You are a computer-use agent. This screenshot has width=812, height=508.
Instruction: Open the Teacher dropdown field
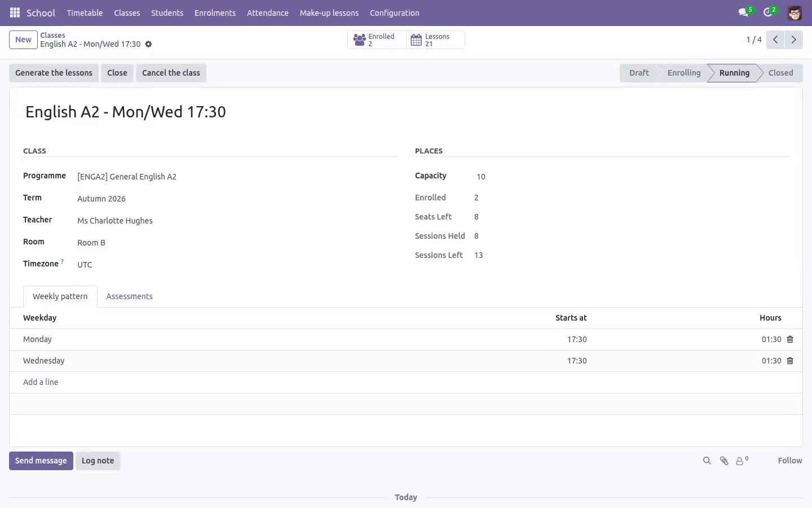(x=237, y=221)
